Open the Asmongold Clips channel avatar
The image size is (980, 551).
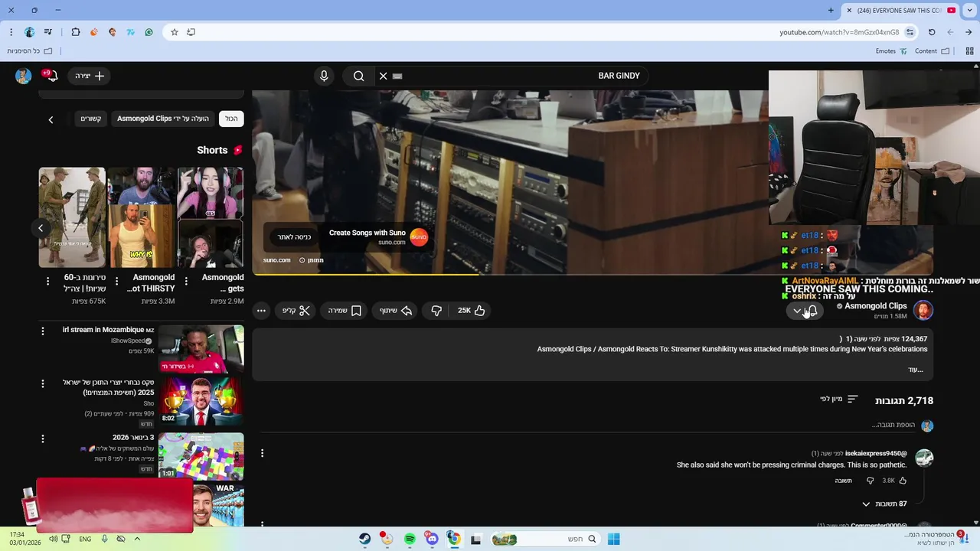pos(923,310)
